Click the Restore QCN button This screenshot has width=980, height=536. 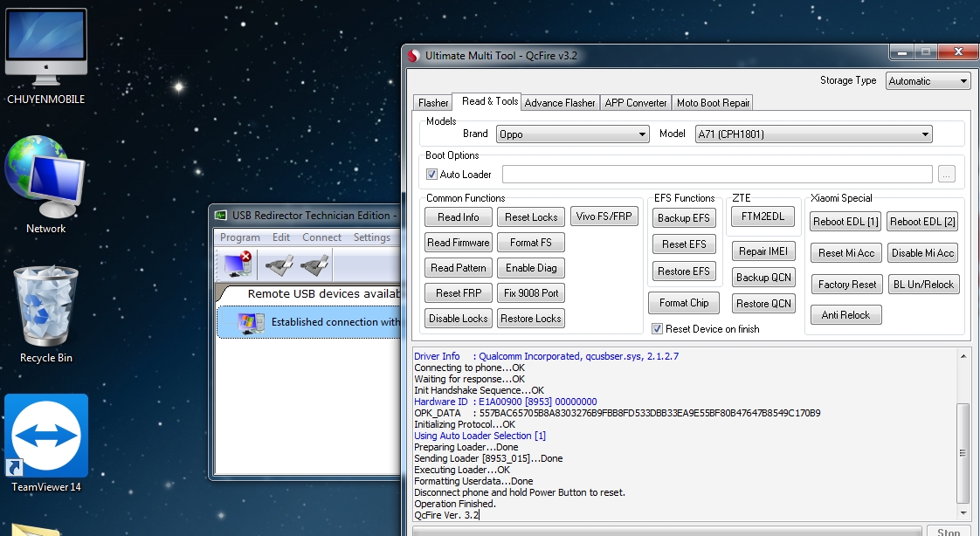click(x=763, y=304)
